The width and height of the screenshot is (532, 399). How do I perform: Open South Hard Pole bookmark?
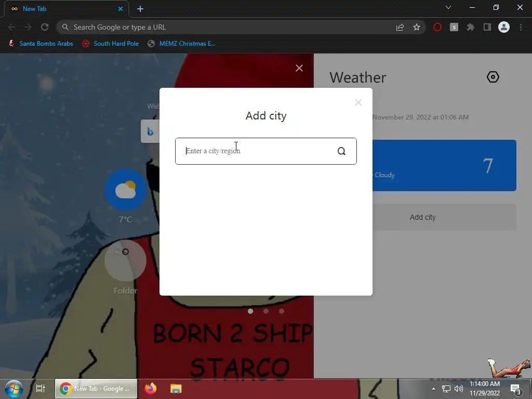110,44
